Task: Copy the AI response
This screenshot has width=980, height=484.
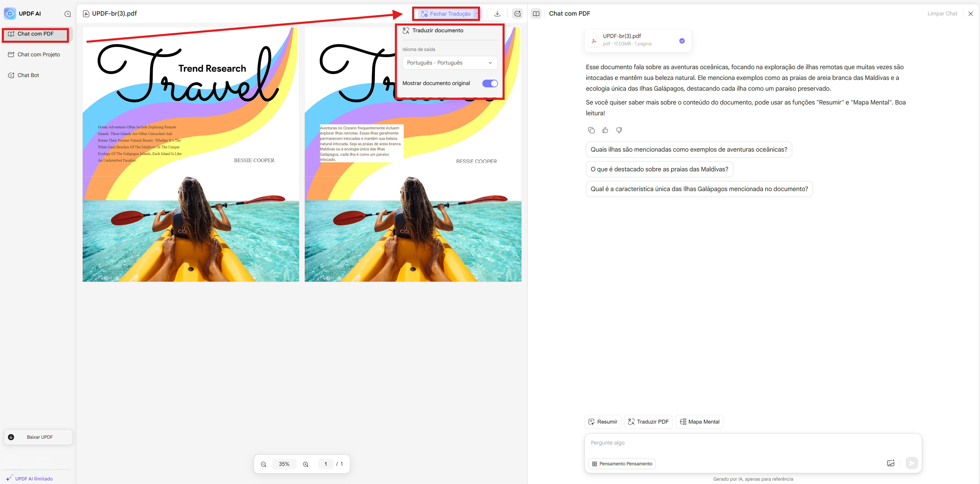Action: (x=591, y=130)
